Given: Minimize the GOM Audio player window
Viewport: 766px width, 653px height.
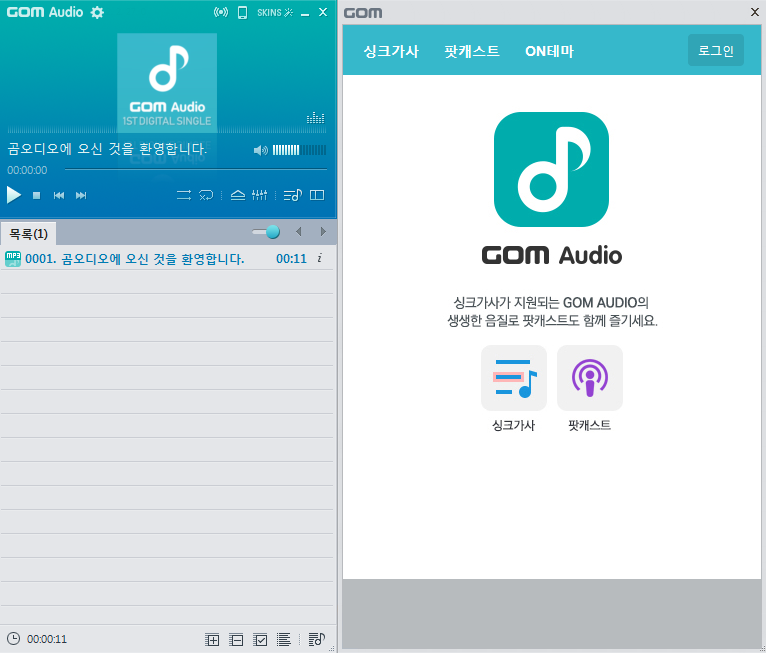Looking at the screenshot, I should 305,13.
